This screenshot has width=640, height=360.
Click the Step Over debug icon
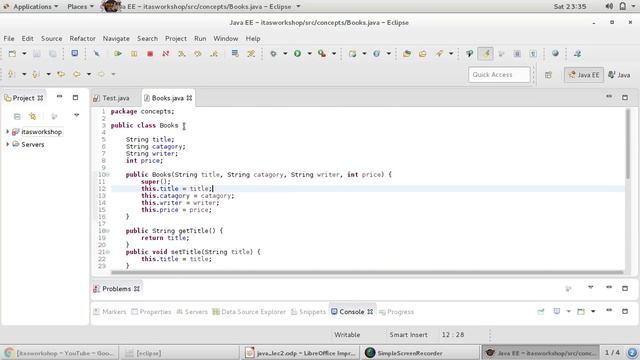[198, 53]
